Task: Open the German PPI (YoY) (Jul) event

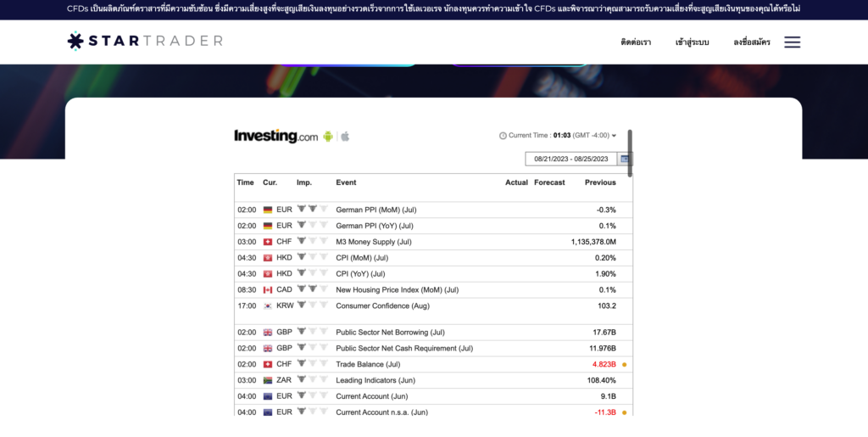Action: tap(375, 226)
